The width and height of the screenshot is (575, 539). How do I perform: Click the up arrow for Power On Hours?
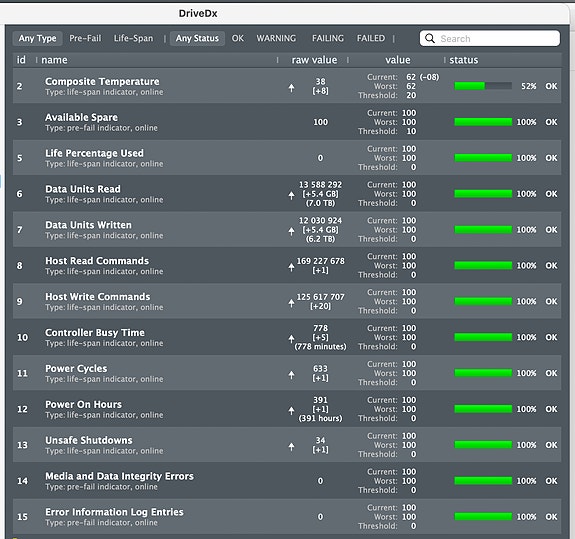pos(291,411)
